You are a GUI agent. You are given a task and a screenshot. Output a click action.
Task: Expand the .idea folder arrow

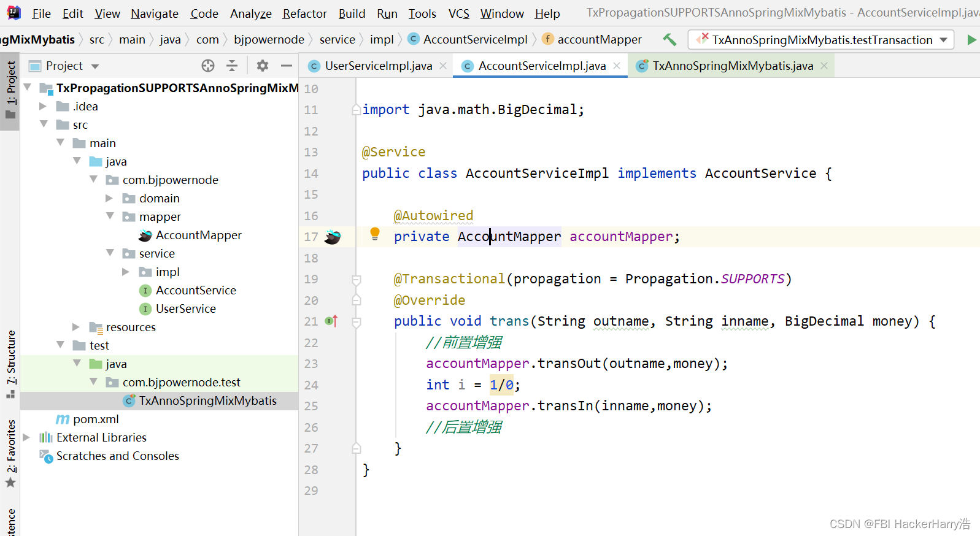[x=43, y=106]
